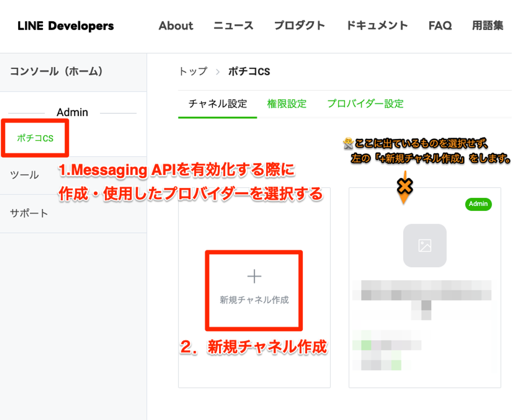Click the breadcrumb chevron separator
Image resolution: width=519 pixels, height=420 pixels.
218,72
